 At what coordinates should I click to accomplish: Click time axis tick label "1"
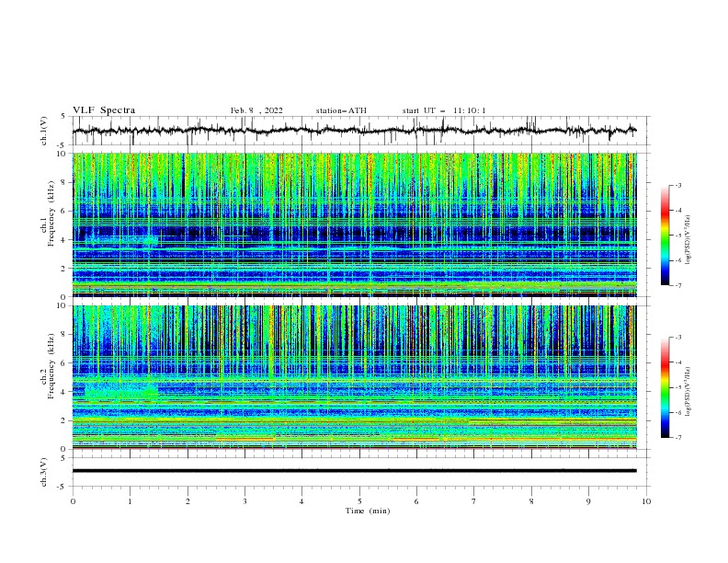[x=130, y=501]
